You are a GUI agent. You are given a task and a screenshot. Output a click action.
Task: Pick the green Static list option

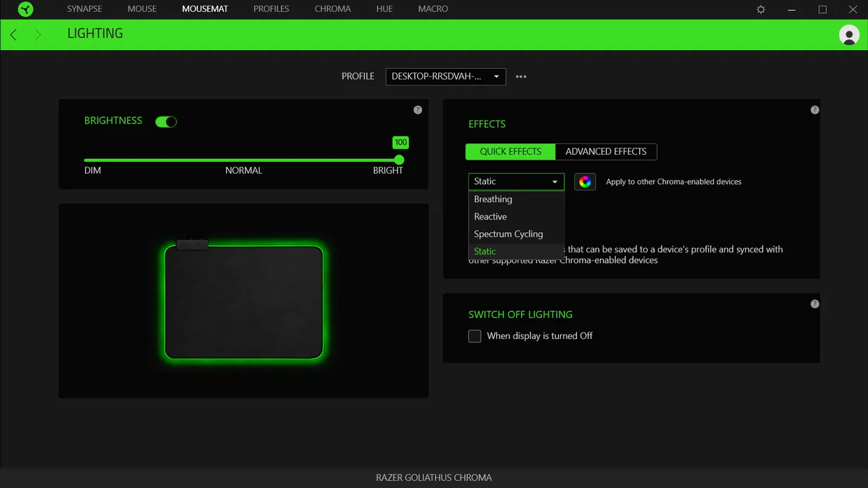pyautogui.click(x=516, y=251)
